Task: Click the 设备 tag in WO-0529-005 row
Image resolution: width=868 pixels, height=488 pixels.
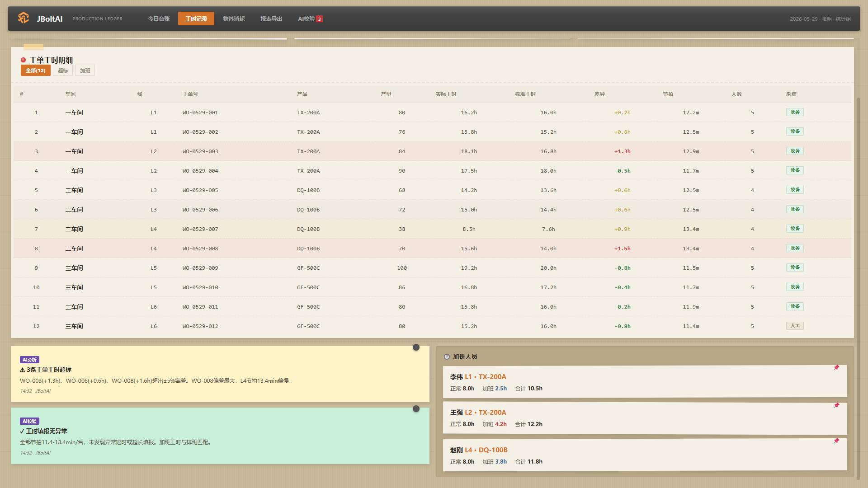Action: (x=795, y=190)
